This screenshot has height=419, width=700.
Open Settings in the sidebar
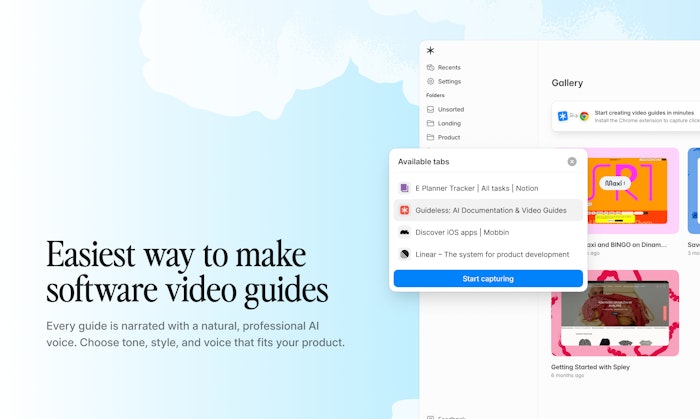point(444,81)
